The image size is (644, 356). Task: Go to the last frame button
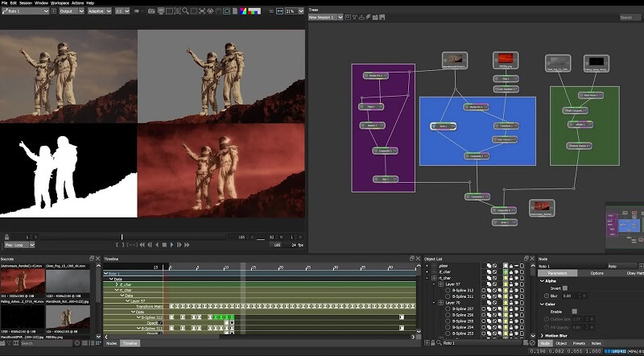(x=187, y=245)
